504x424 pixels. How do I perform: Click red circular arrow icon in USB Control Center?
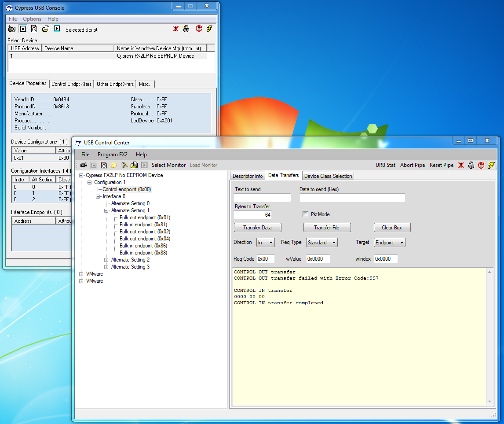tap(481, 165)
